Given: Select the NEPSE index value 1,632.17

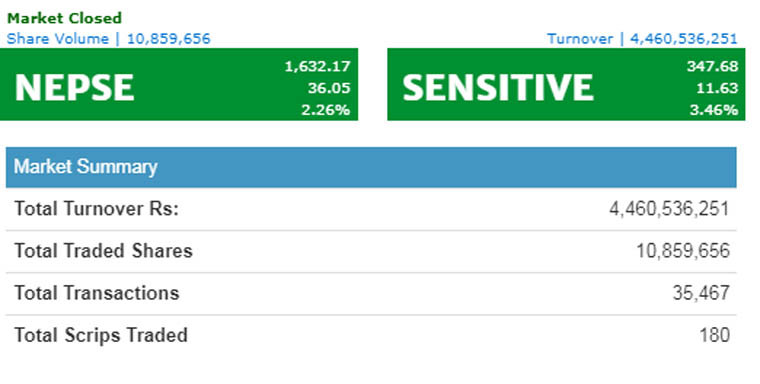Looking at the screenshot, I should [317, 66].
